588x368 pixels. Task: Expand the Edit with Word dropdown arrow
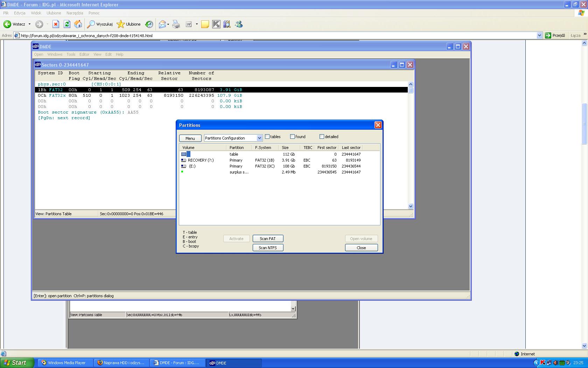click(x=197, y=24)
